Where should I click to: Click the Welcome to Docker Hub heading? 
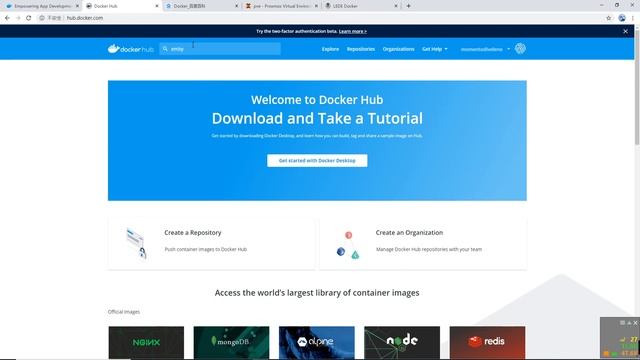click(x=317, y=100)
